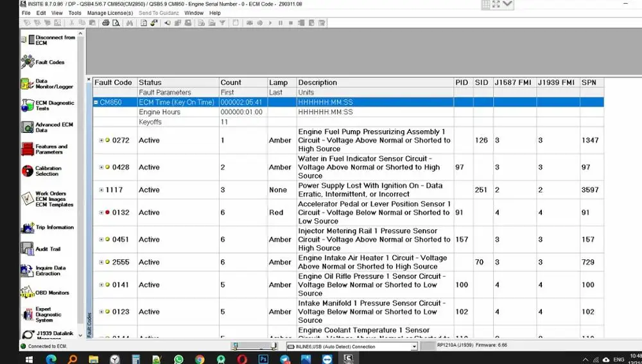This screenshot has height=364, width=642.
Task: Click the filter funnel toolbar icon
Action: 222,23
